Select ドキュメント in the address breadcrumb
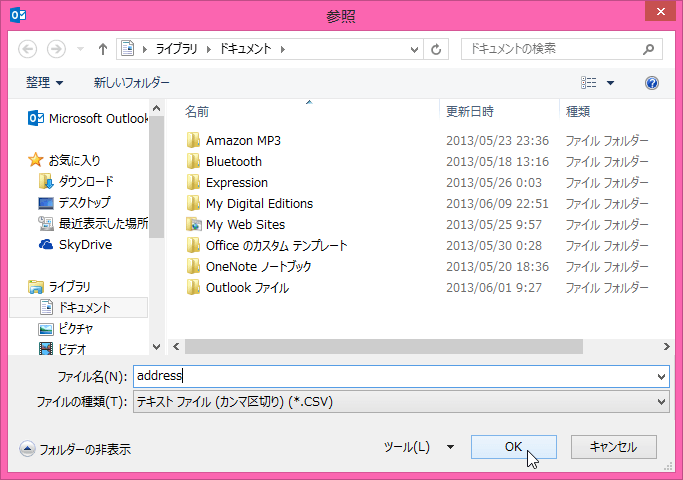683x480 pixels. [x=245, y=49]
